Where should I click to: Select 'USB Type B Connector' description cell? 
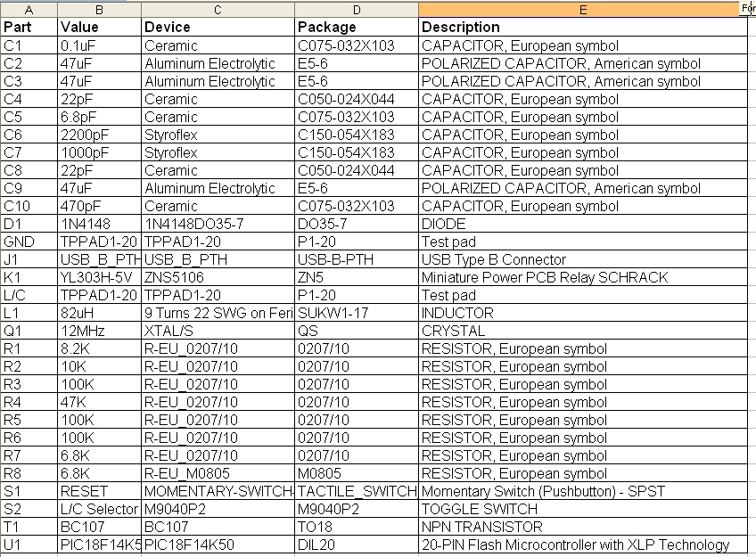click(x=583, y=259)
